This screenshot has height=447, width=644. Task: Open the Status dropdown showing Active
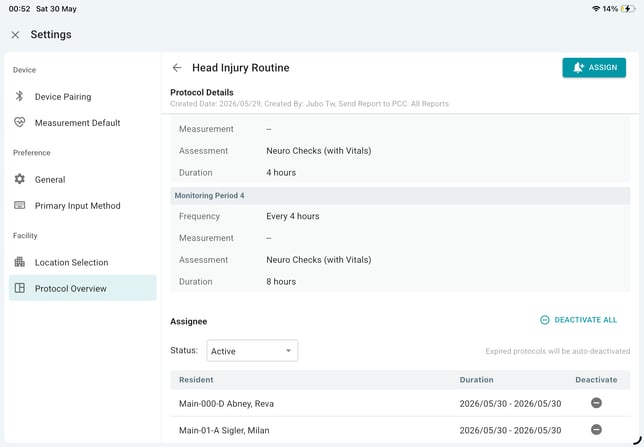click(252, 351)
